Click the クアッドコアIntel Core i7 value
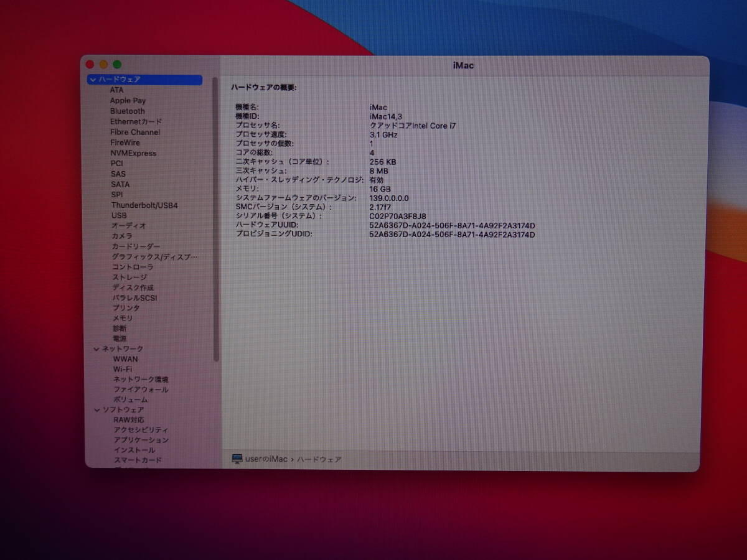Image resolution: width=747 pixels, height=560 pixels. pyautogui.click(x=412, y=126)
